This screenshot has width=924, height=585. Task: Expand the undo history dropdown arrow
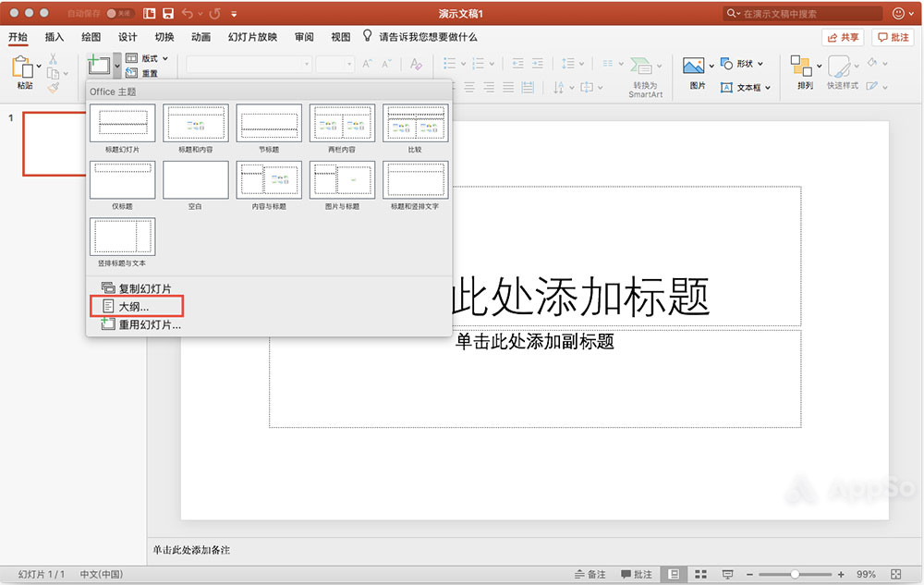tap(200, 14)
